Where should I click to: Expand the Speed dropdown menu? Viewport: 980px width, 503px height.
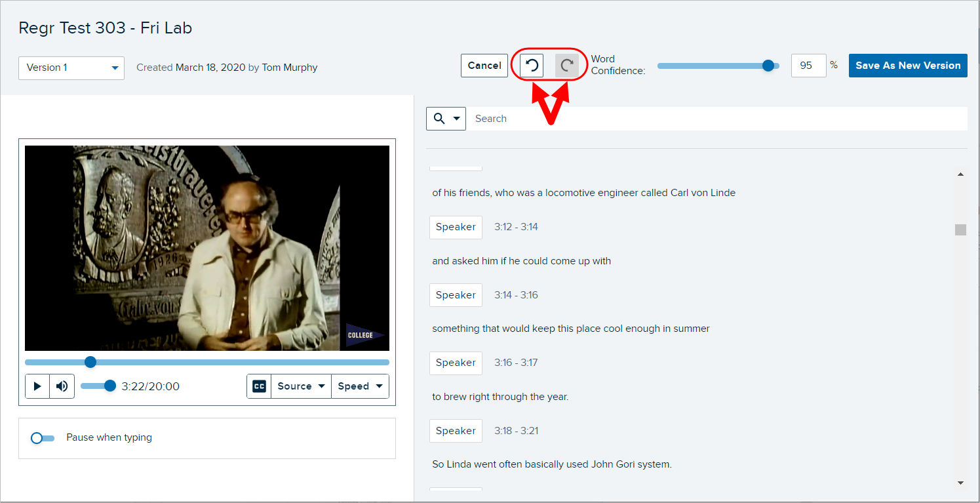tap(360, 386)
